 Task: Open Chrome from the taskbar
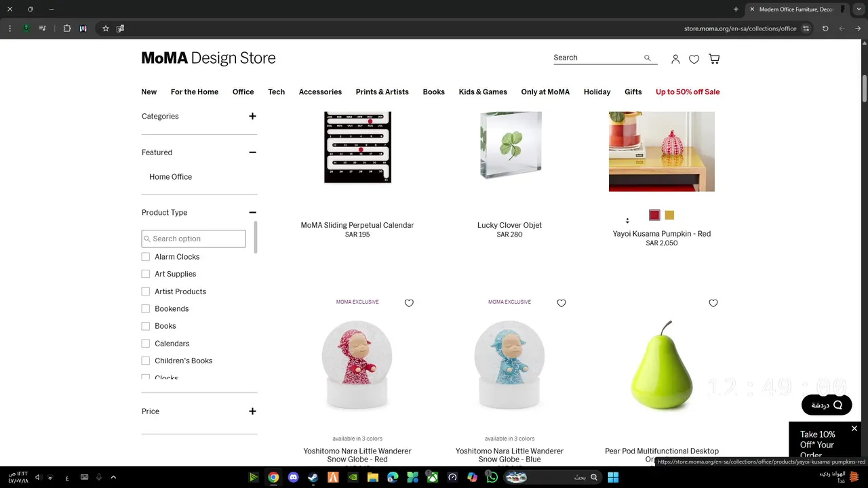tap(273, 477)
